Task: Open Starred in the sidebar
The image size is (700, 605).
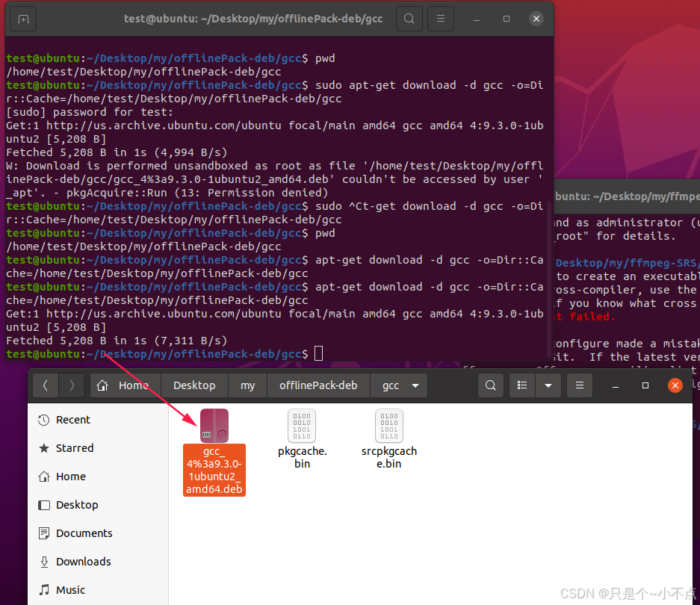Action: (98, 448)
